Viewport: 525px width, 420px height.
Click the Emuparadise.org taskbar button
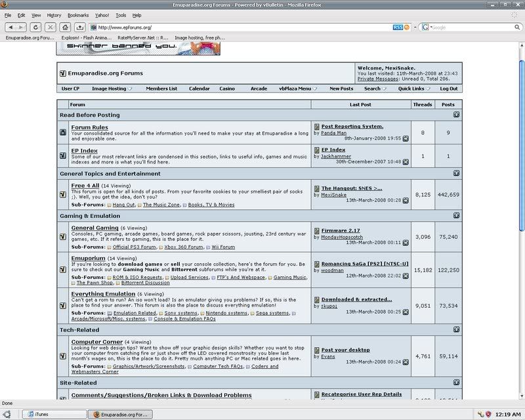[x=120, y=414]
